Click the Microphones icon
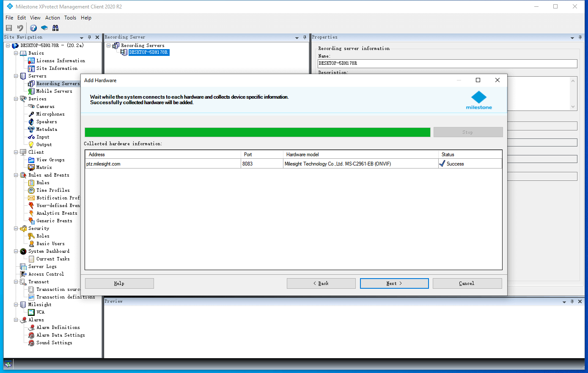Image resolution: width=588 pixels, height=373 pixels. [31, 114]
